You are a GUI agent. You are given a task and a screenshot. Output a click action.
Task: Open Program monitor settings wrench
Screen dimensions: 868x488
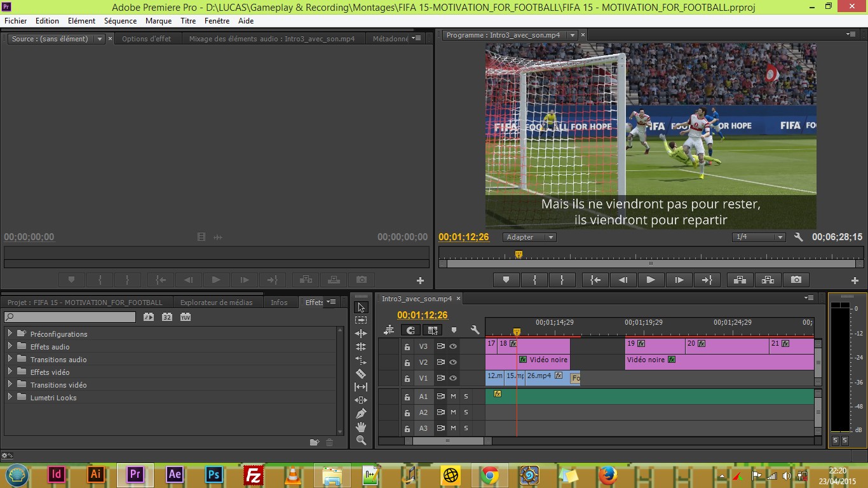[x=799, y=237]
